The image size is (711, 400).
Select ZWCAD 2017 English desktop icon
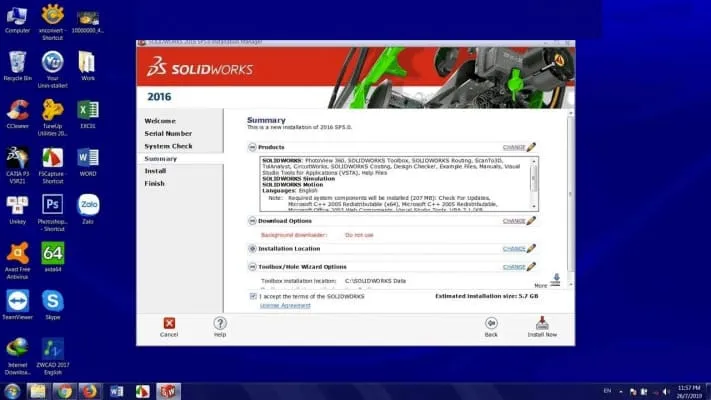(x=53, y=356)
